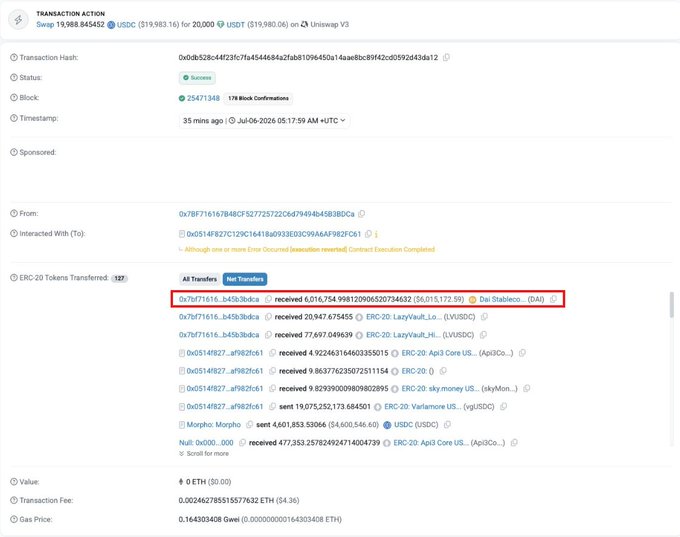Image resolution: width=680 pixels, height=537 pixels.
Task: Open ERC-20: Varlamore US... token link
Action: (x=423, y=407)
